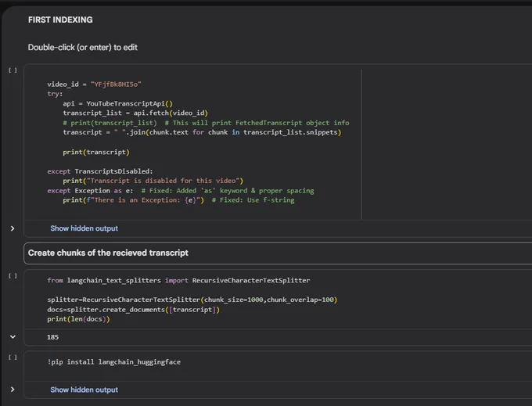Image resolution: width=532 pixels, height=406 pixels.
Task: Show hidden output of pip install cell
Action: (x=84, y=390)
